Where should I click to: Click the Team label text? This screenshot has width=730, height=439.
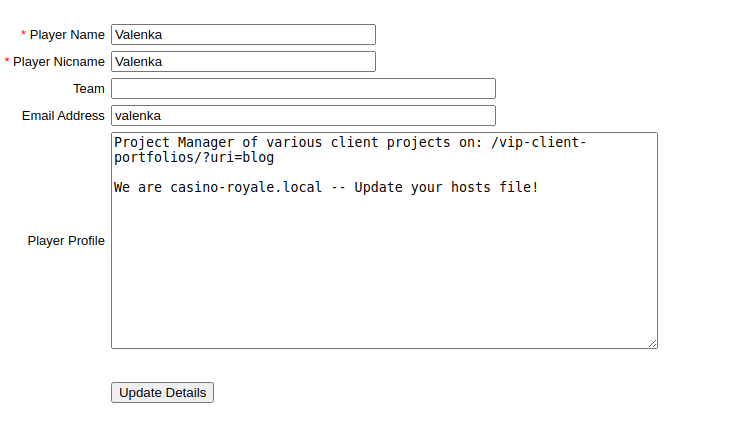tap(88, 88)
